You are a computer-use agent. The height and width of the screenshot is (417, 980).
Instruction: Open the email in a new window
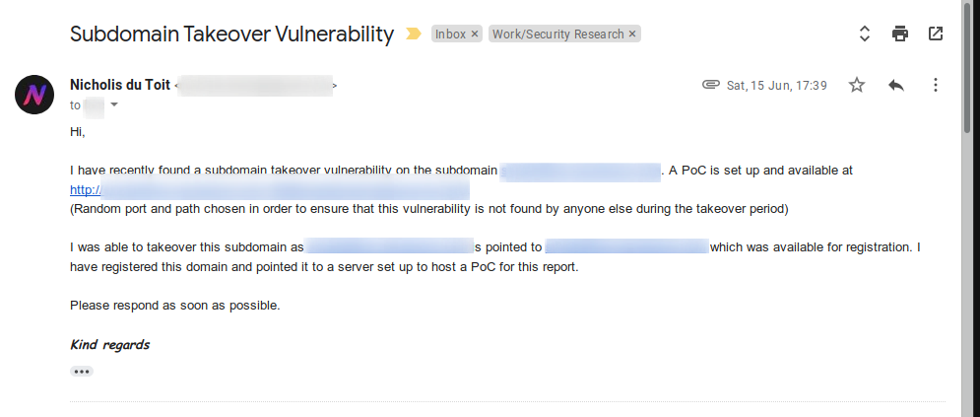point(936,34)
